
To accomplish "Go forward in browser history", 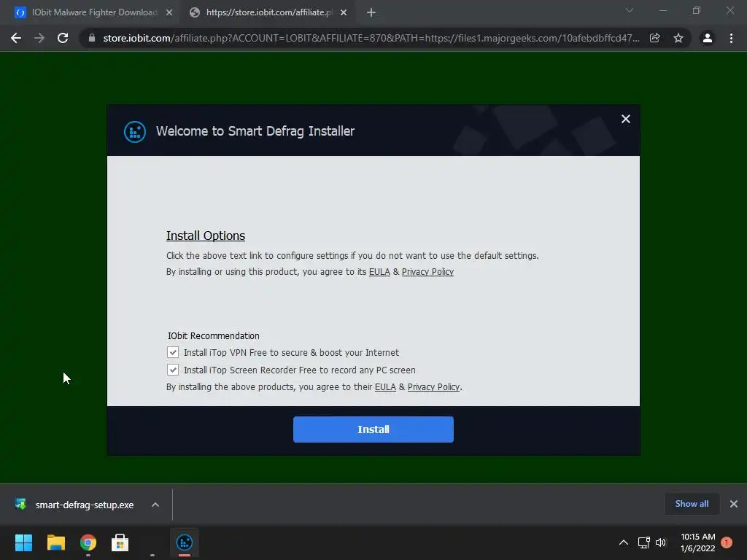I will (x=39, y=38).
